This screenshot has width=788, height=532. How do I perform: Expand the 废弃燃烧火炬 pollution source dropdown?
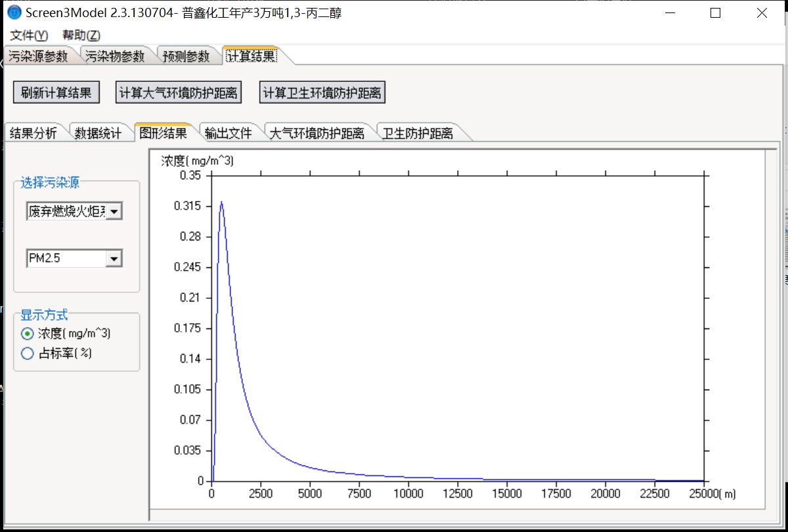114,211
